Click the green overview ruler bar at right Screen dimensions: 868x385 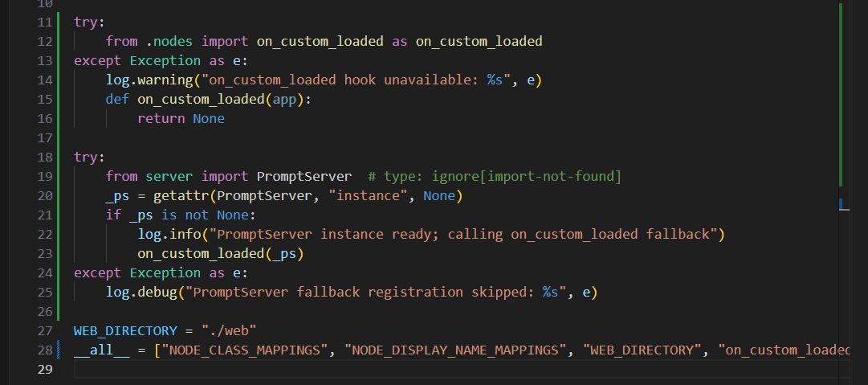[840, 96]
